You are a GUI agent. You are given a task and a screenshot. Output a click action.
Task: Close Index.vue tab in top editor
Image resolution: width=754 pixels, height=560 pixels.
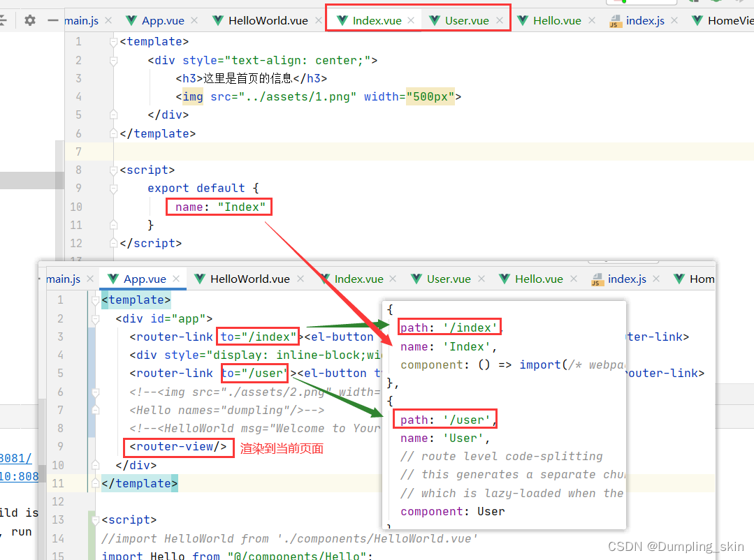pyautogui.click(x=411, y=20)
